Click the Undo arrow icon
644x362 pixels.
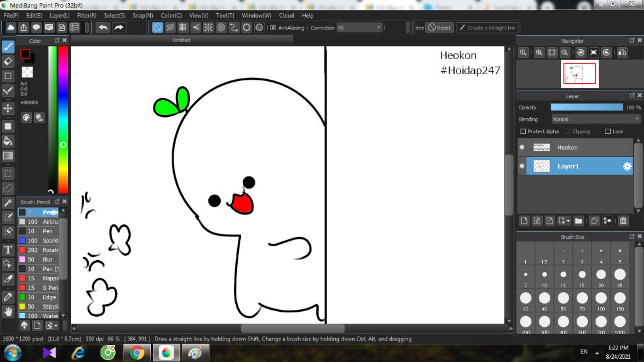pyautogui.click(x=103, y=28)
